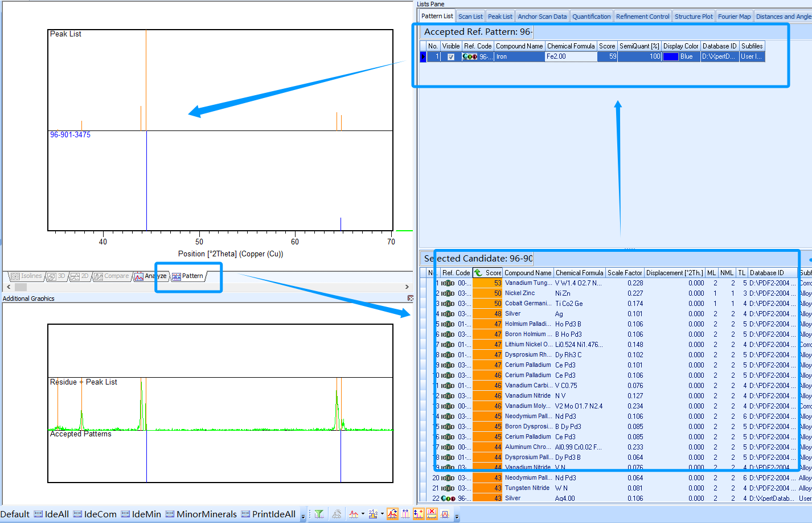Click the toolbar icon with red X
The image size is (812, 523).
pos(432,514)
